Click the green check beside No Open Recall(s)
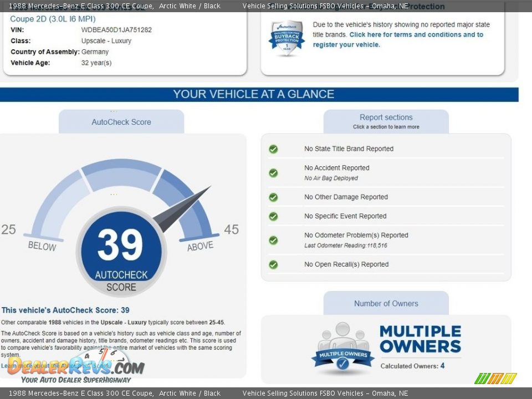This screenshot has height=399, width=532. pos(273,264)
